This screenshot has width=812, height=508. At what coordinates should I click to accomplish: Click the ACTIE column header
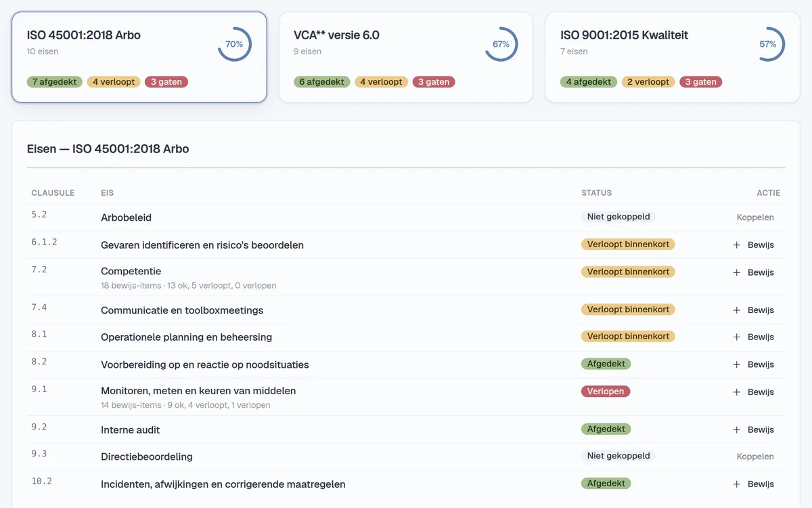[x=768, y=193]
